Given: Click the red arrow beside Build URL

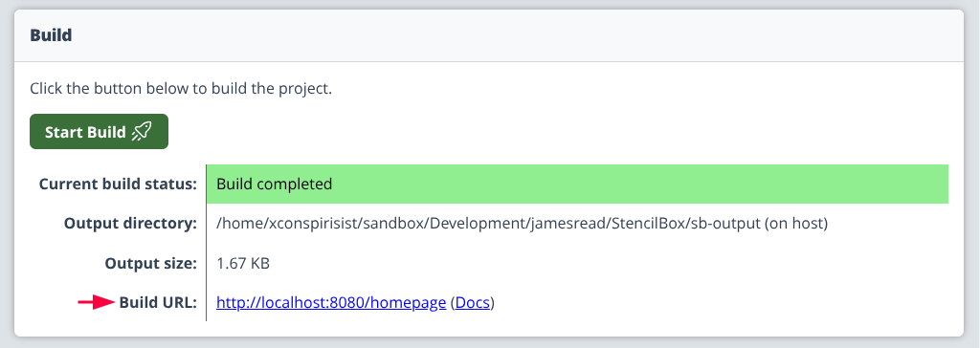Looking at the screenshot, I should 97,303.
